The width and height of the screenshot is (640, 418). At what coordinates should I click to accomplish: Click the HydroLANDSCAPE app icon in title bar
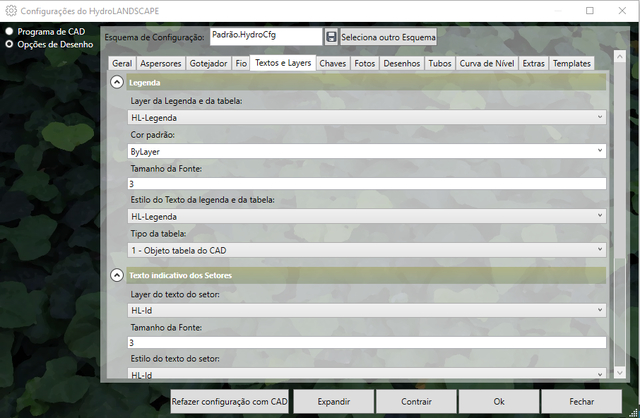tap(10, 10)
